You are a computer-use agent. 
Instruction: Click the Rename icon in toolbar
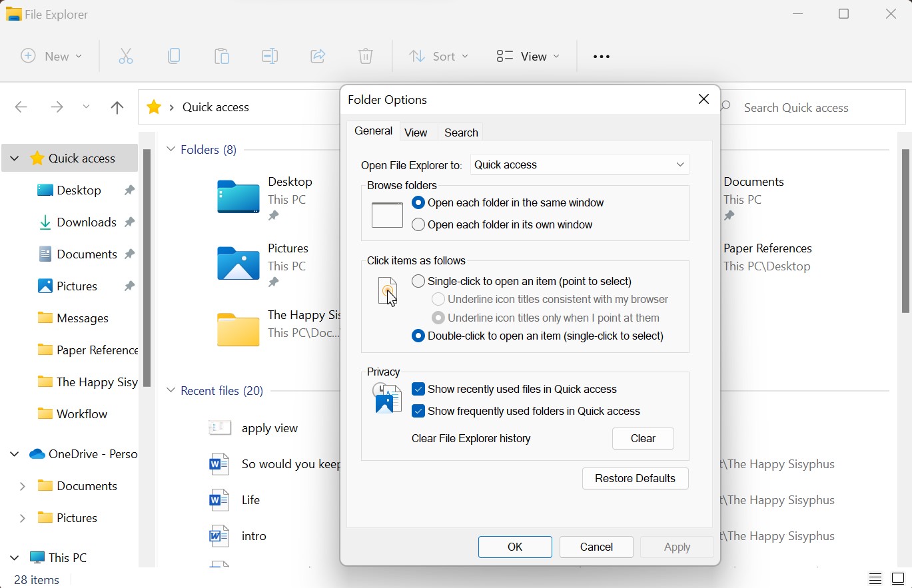pyautogui.click(x=270, y=57)
